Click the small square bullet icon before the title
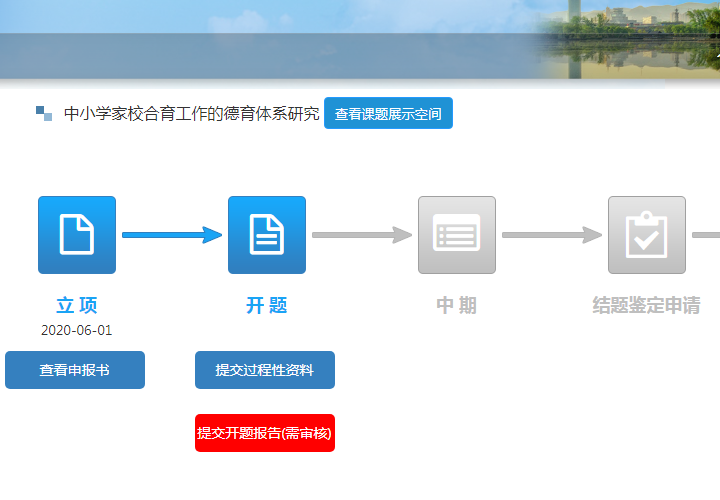The height and width of the screenshot is (500, 720). click(44, 113)
